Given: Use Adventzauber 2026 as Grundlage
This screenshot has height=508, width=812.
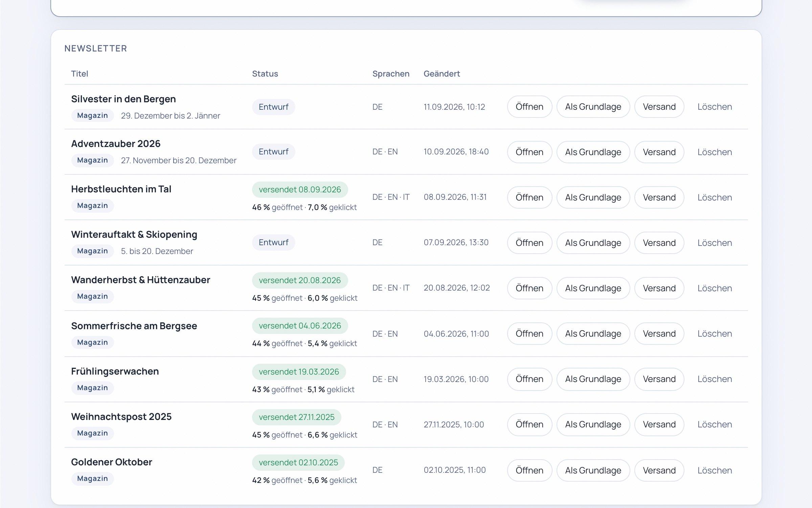Looking at the screenshot, I should 593,152.
